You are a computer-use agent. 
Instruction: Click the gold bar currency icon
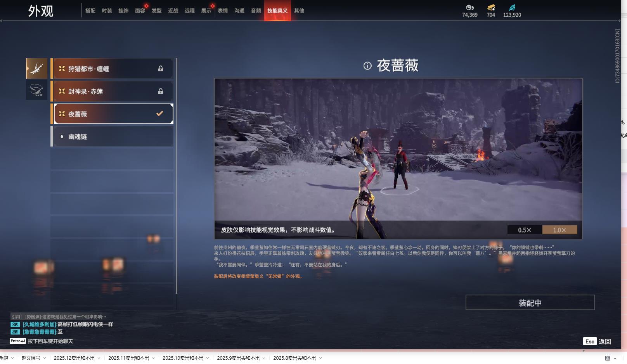[491, 7]
